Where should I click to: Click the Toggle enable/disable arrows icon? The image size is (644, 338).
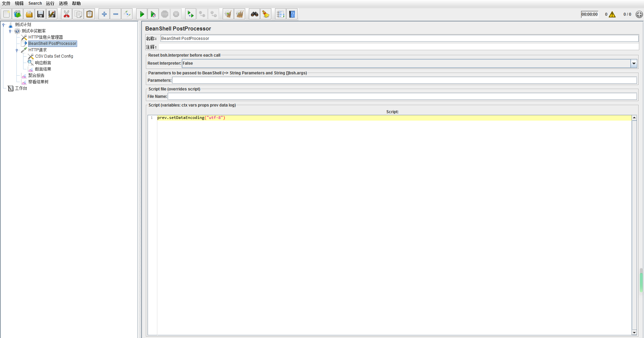tap(127, 14)
